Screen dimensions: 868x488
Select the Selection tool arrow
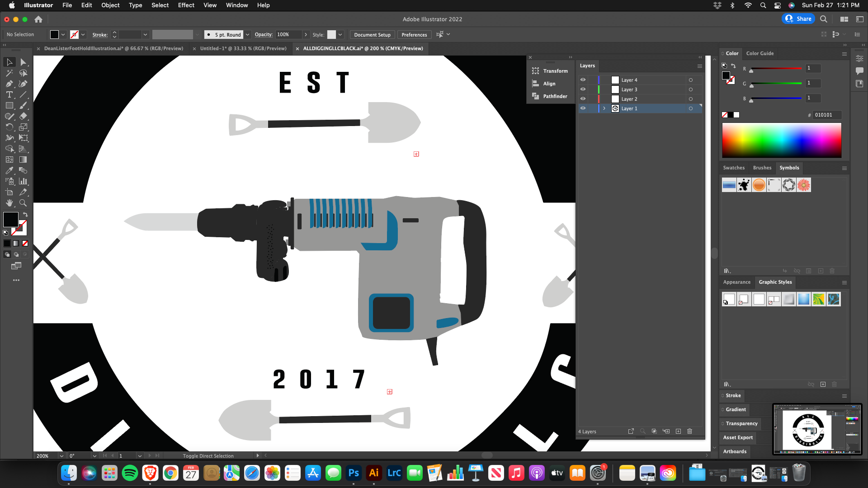tap(9, 62)
